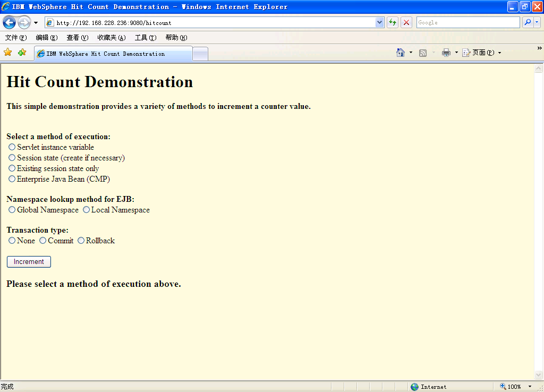544x392 pixels.
Task: Open the 工具(T) menu
Action: [145, 38]
